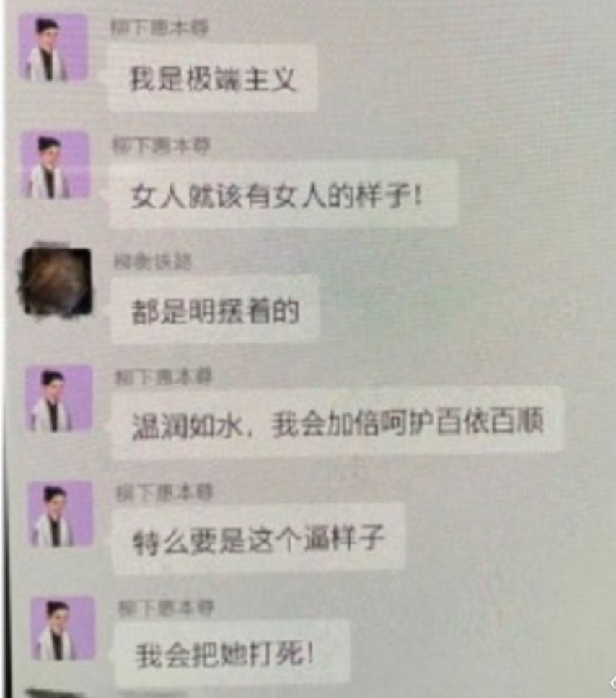Viewport: 616px width, 698px height.
Task: Tap the avatar beside '我会把她打死!'
Action: click(x=63, y=629)
